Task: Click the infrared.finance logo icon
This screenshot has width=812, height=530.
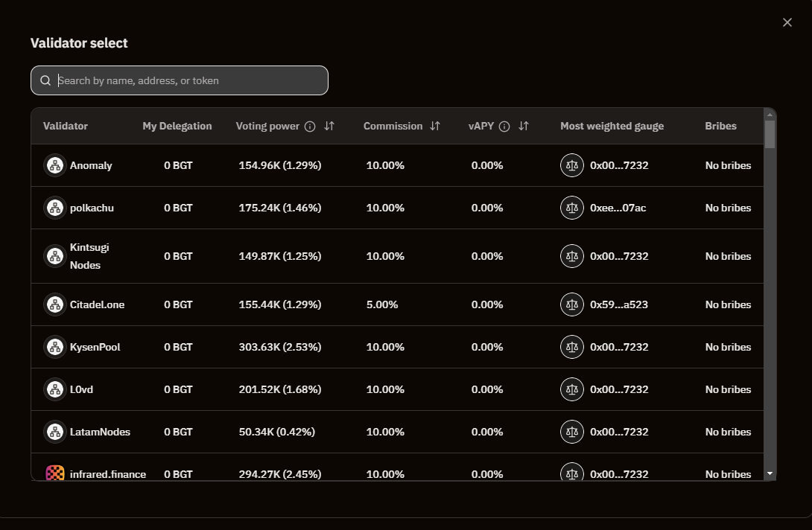Action: tap(55, 472)
